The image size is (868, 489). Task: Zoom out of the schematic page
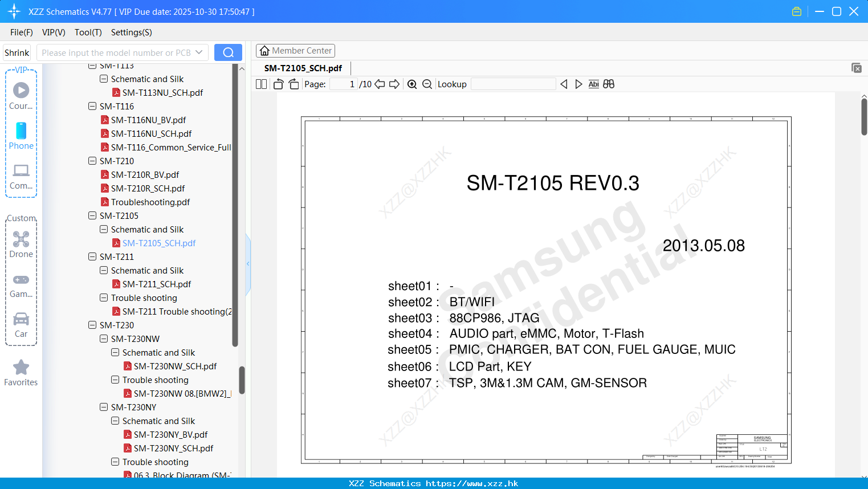(427, 84)
